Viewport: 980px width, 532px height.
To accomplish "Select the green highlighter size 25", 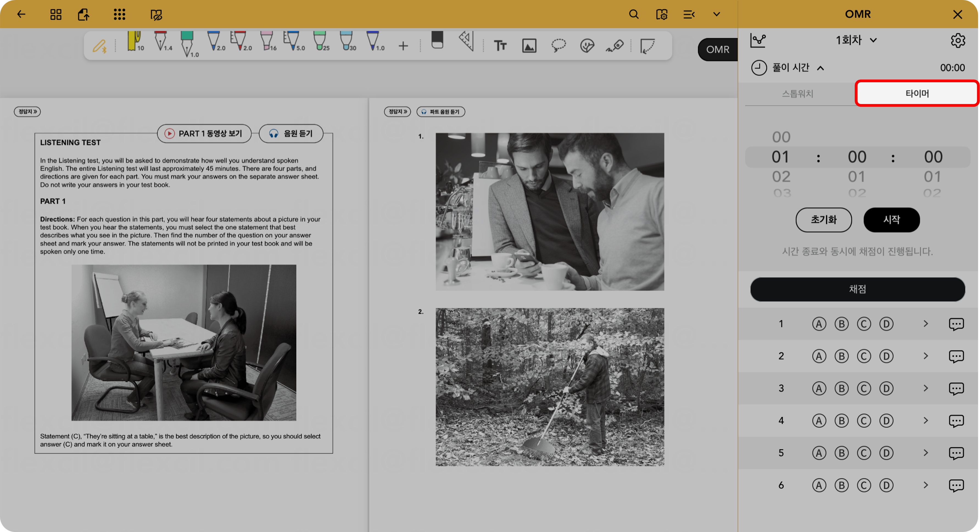I will pos(322,42).
